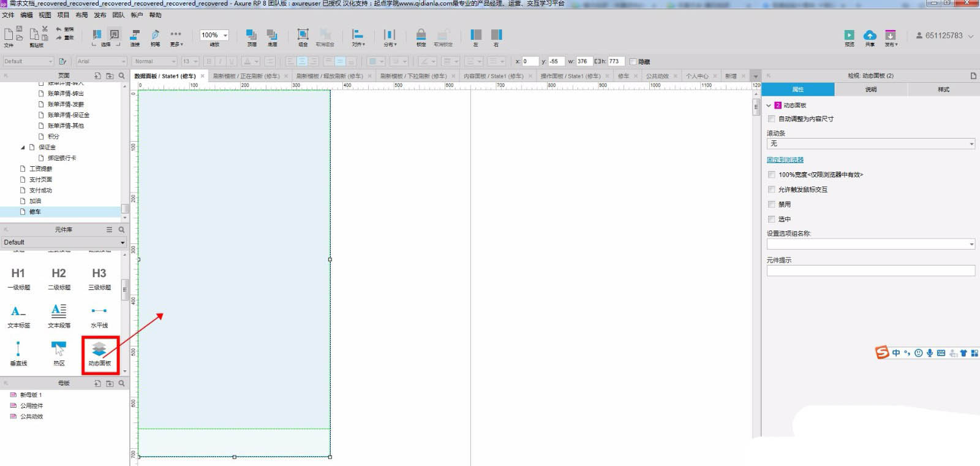980x466 pixels.
Task: Open the 支付成功 page in page tree
Action: (40, 190)
